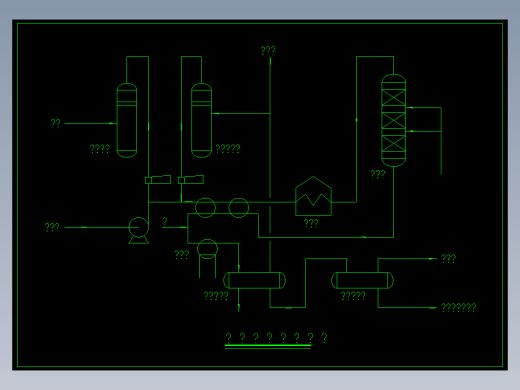
Task: Select the right circular exchanger on the main line
Action: (239, 208)
